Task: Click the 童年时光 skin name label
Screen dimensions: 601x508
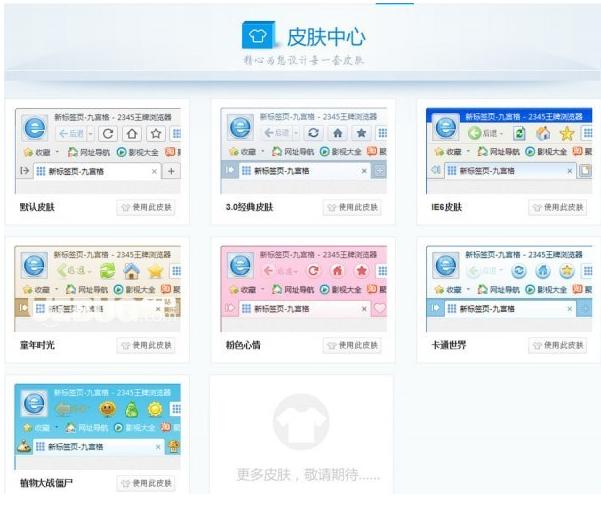Action: coord(37,345)
